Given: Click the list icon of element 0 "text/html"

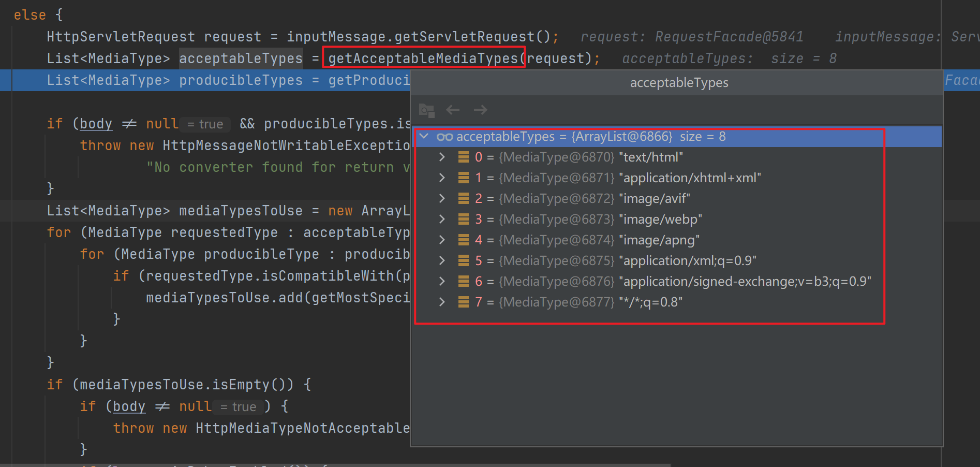Looking at the screenshot, I should (464, 157).
